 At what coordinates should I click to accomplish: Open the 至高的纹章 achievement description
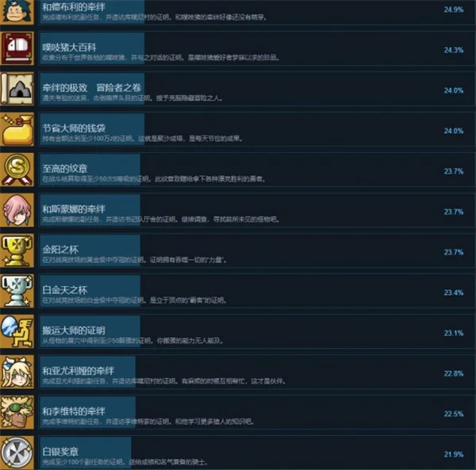tap(154, 179)
